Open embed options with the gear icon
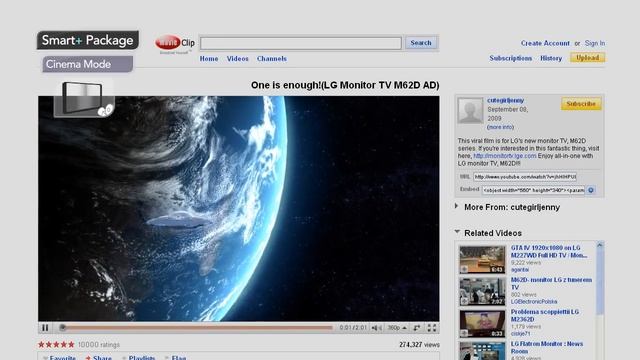 (x=591, y=190)
